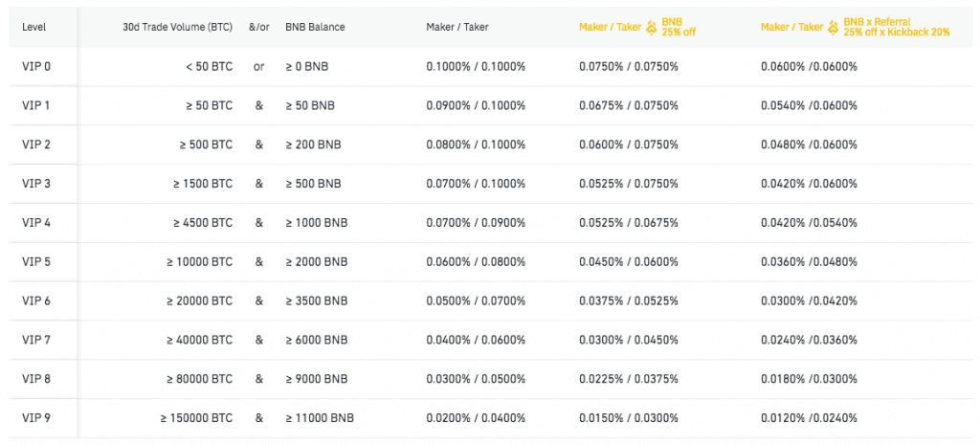Click the BNB logo beside the Referral Kickback header
The width and height of the screenshot is (980, 445).
point(834,27)
